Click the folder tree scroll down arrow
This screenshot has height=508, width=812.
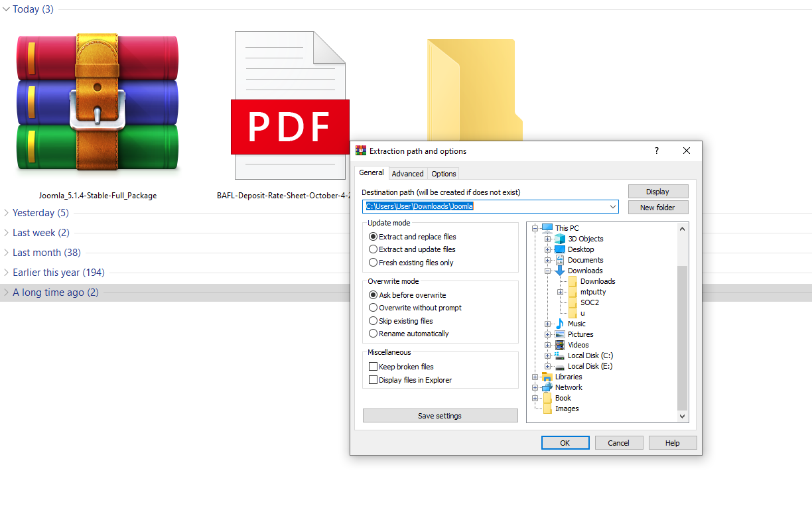(x=682, y=416)
